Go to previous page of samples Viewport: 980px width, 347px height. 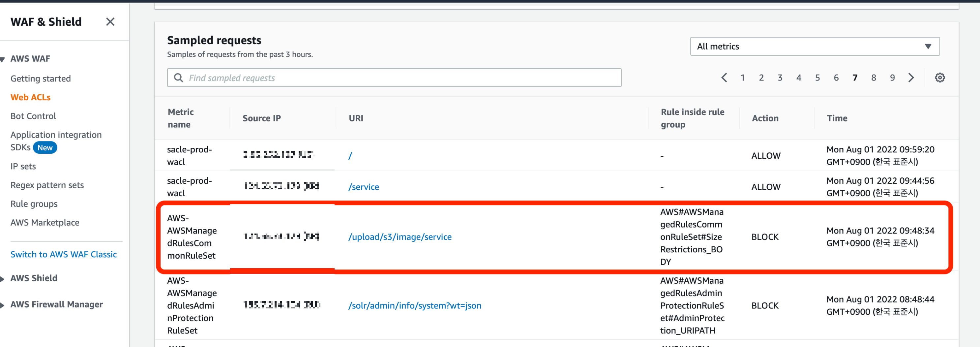(724, 78)
